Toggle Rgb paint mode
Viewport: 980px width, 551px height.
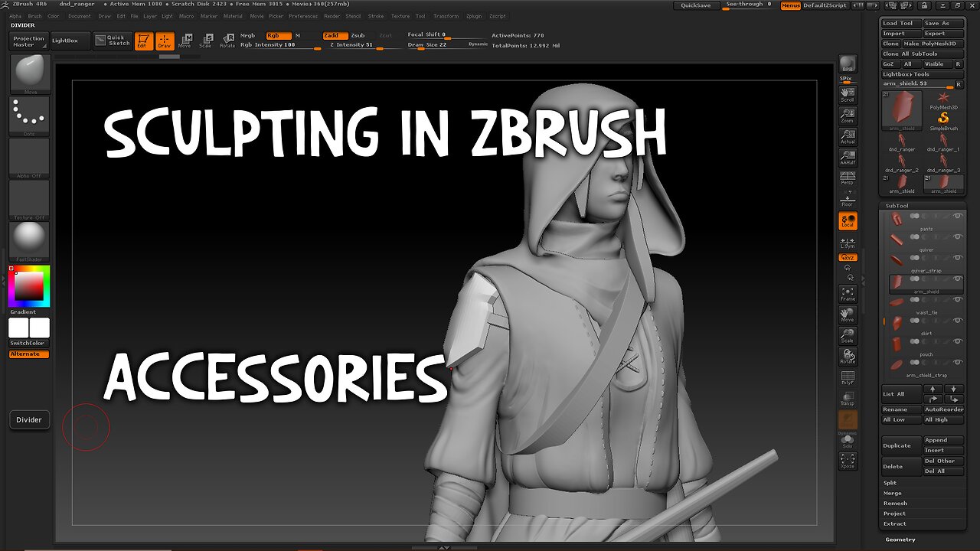tap(279, 36)
